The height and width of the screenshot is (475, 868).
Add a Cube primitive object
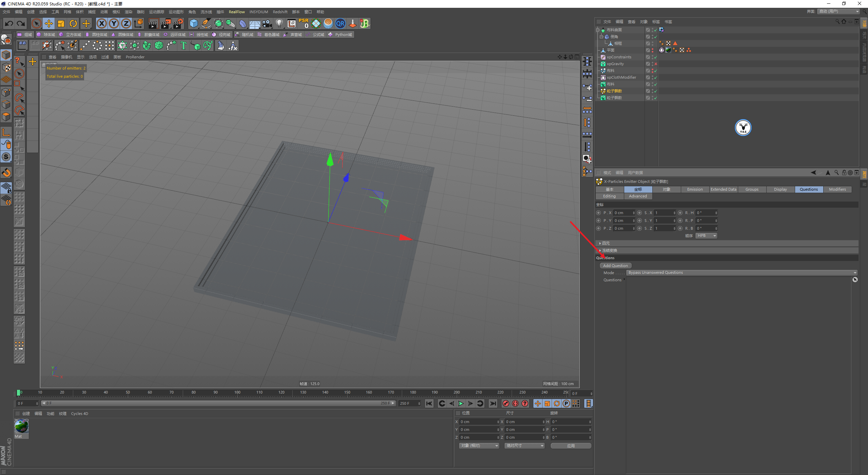click(194, 23)
